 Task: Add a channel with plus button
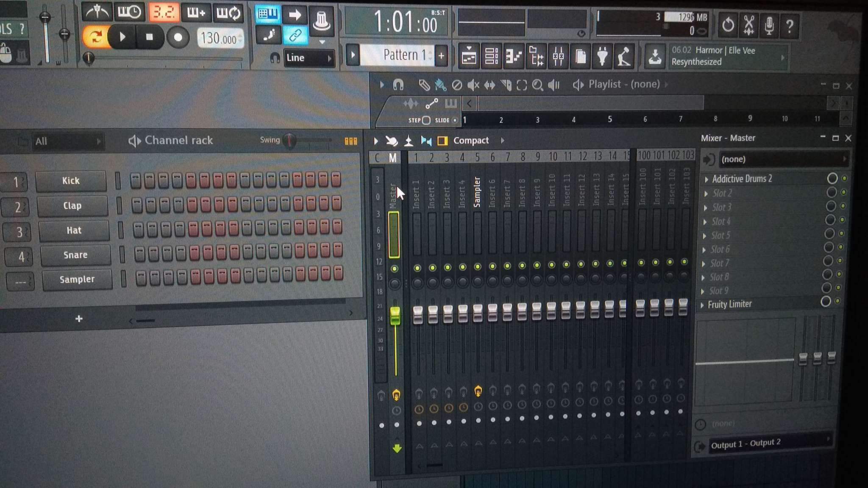click(79, 319)
